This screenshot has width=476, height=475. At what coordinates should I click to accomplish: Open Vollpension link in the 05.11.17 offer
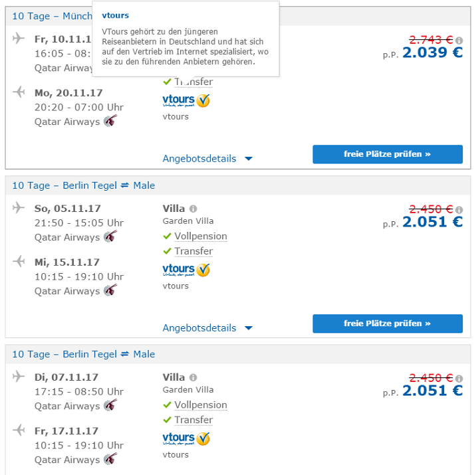(200, 237)
